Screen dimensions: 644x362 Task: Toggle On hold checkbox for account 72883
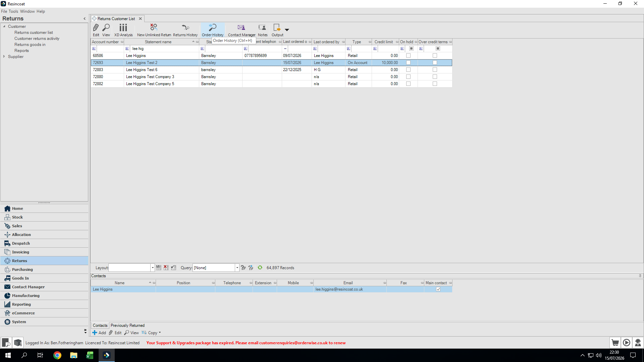coord(408,70)
